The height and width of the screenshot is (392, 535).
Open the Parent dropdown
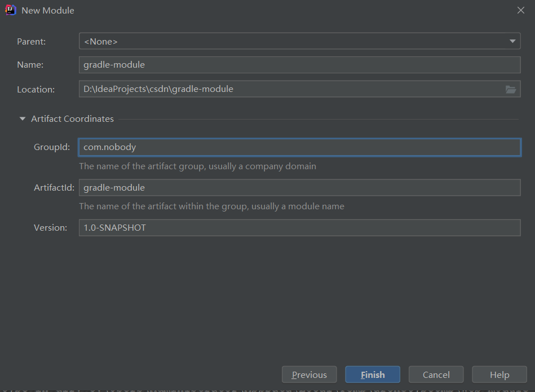(299, 41)
